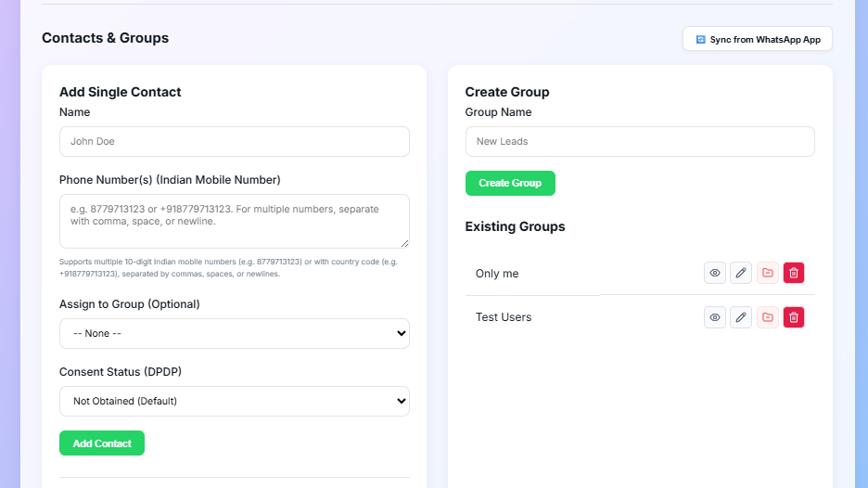Screen dimensions: 868x488
Task: Focus the Group Name input field
Action: tap(640, 141)
